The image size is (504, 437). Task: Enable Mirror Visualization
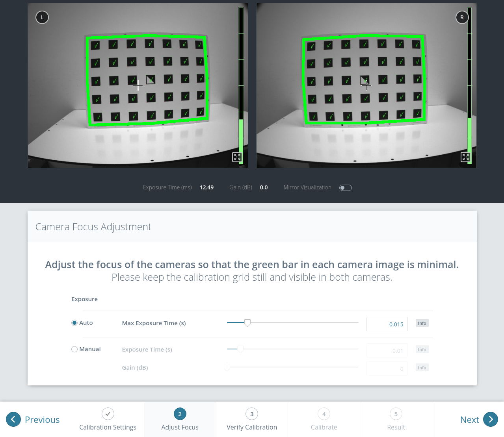pyautogui.click(x=345, y=187)
